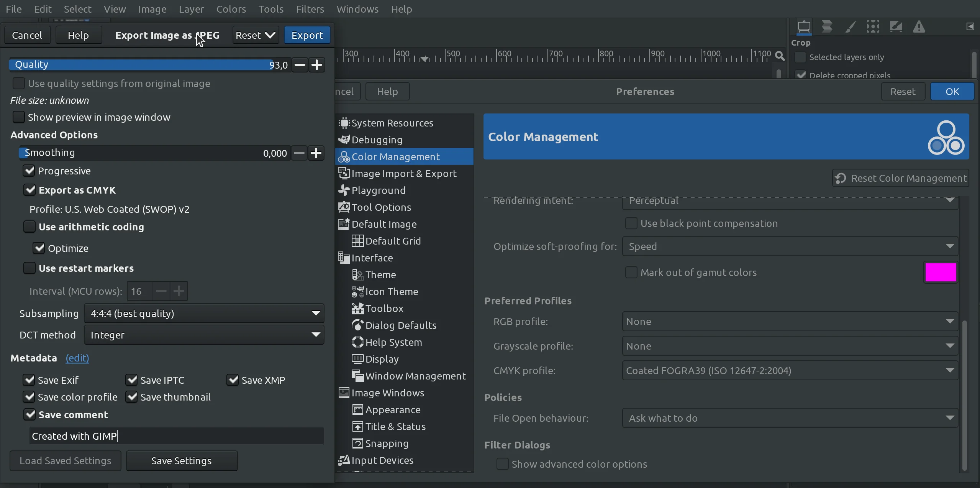Click the blue Export button
Viewport: 980px width, 488px height.
(307, 35)
